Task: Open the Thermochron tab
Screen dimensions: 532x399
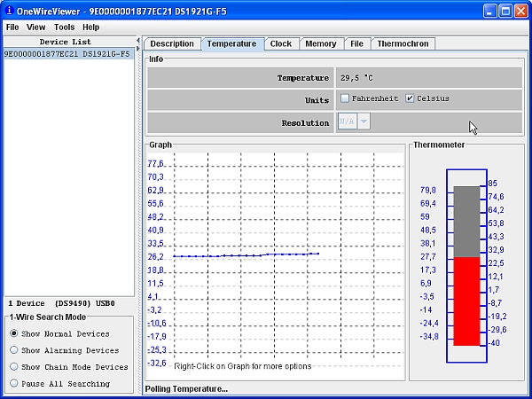Action: pyautogui.click(x=403, y=43)
